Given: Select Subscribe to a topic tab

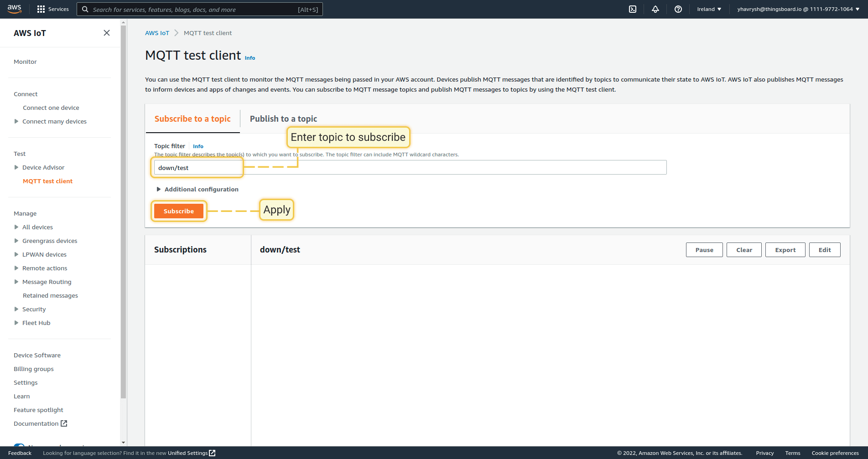Looking at the screenshot, I should (x=192, y=119).
